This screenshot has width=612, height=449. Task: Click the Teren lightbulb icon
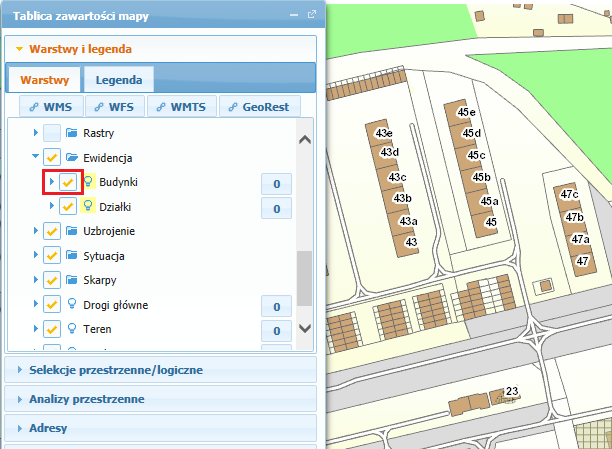click(72, 328)
